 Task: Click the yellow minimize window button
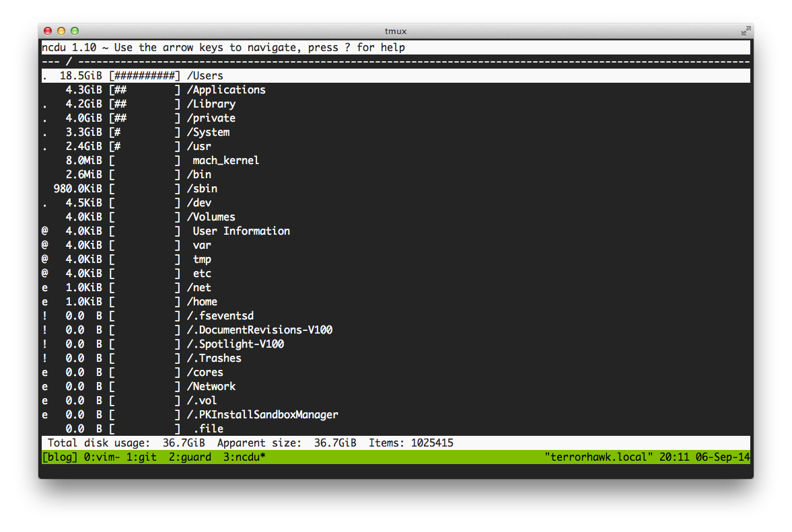61,32
